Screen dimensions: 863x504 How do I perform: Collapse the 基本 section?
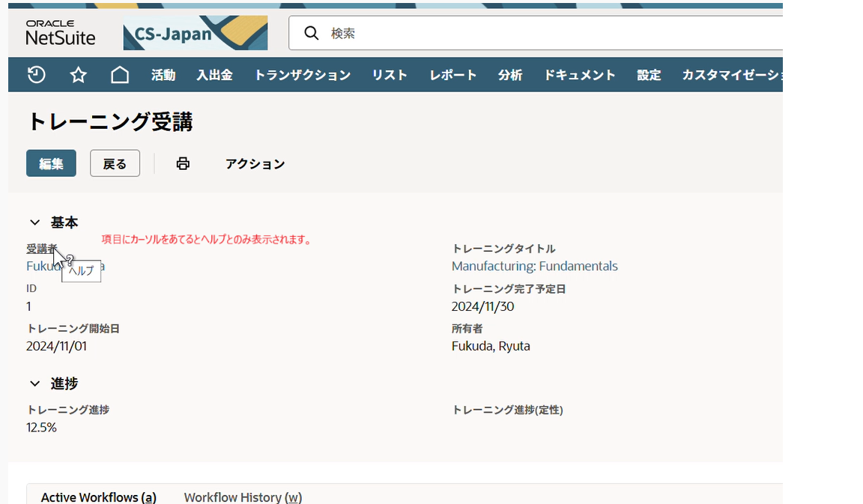pyautogui.click(x=34, y=222)
